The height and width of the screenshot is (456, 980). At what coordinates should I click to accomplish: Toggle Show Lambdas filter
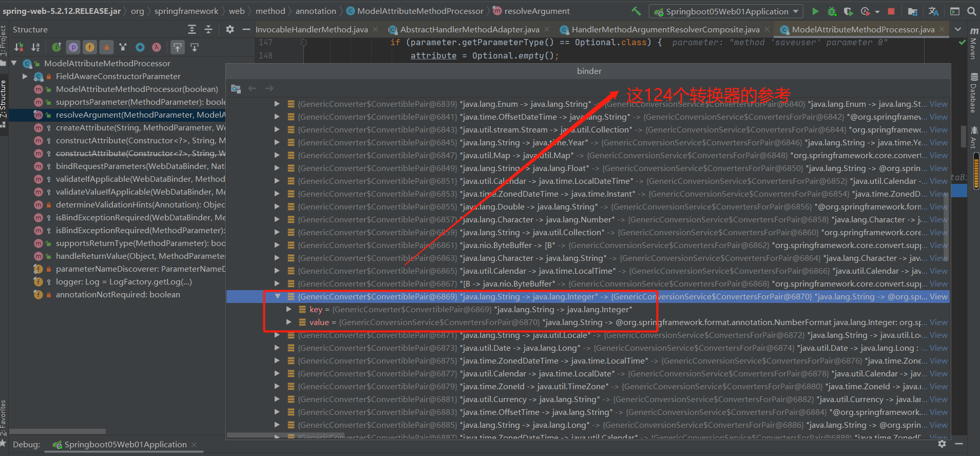point(156,47)
